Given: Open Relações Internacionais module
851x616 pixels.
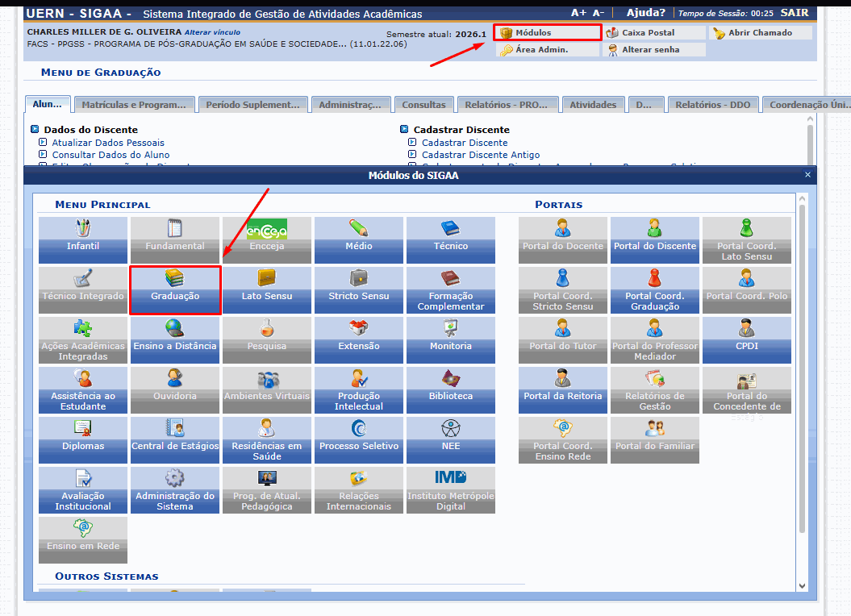Looking at the screenshot, I should [359, 489].
